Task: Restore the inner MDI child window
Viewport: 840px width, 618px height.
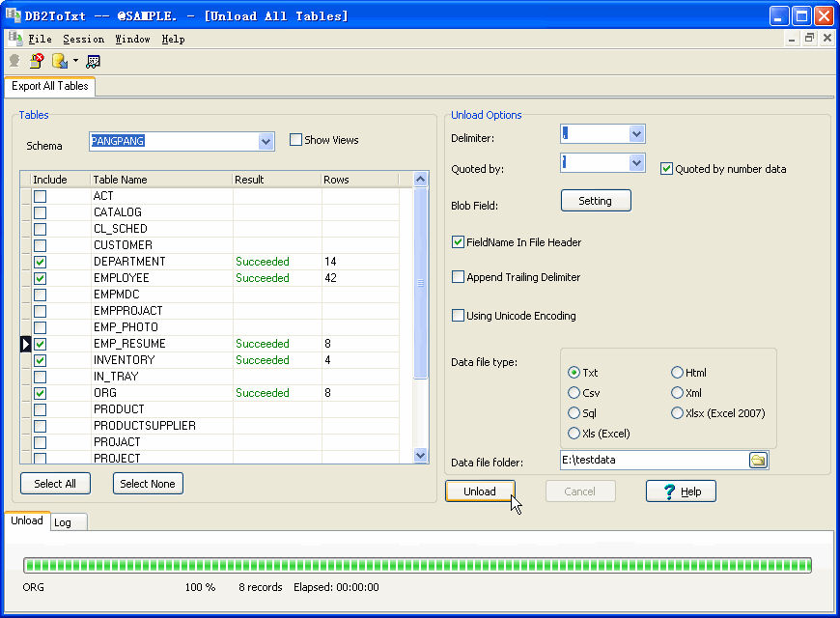Action: [809, 39]
